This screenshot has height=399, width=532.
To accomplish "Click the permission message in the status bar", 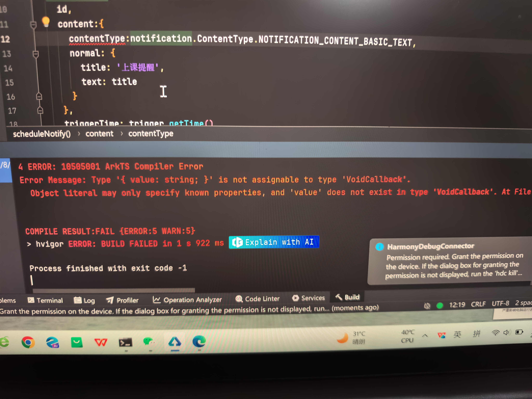I will 189,310.
